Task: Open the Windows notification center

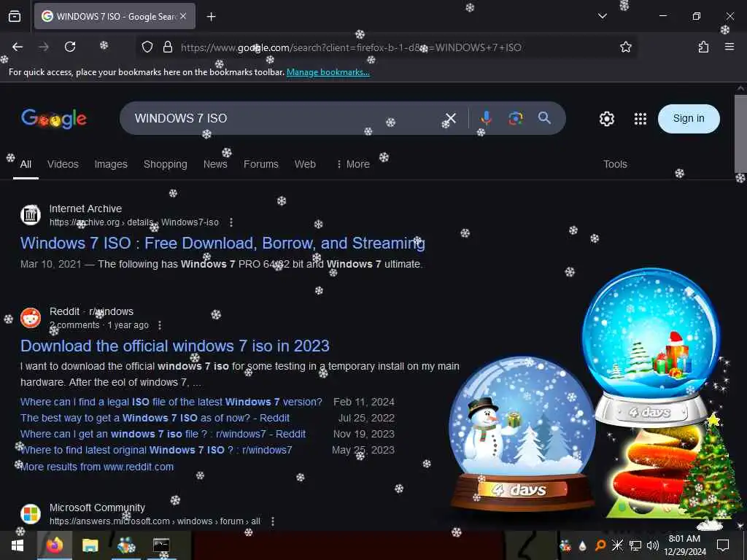Action: coord(723,545)
